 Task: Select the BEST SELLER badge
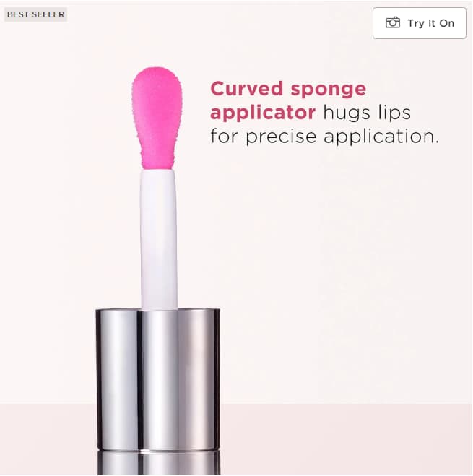point(35,14)
